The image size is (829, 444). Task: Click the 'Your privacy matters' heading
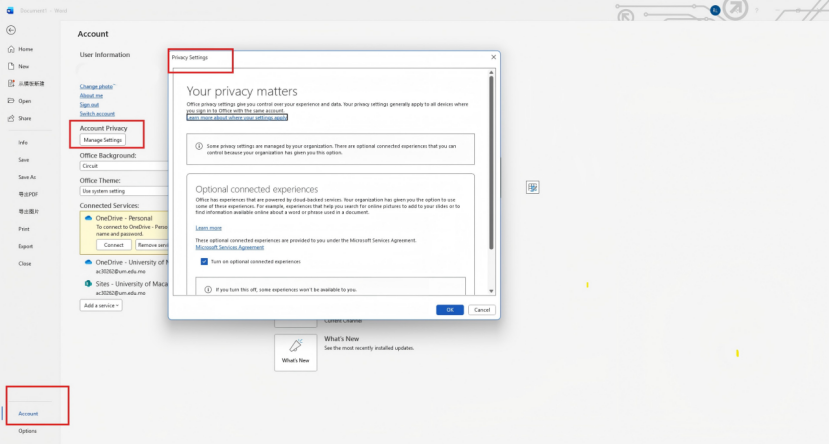tap(242, 91)
